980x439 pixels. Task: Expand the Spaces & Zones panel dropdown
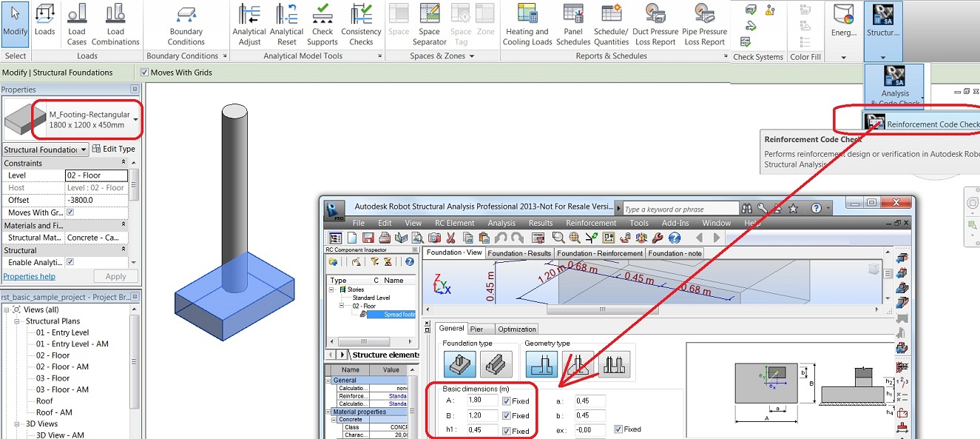[x=471, y=56]
